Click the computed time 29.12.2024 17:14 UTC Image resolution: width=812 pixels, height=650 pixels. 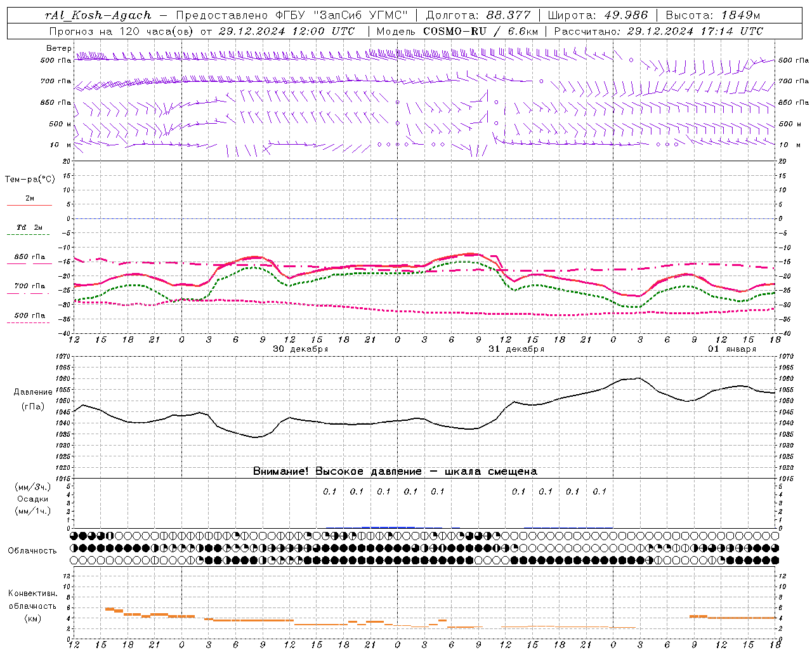[x=695, y=31]
